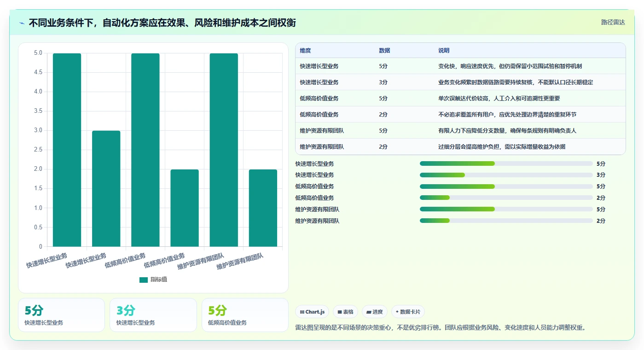Click the 说明 column header
644x350 pixels.
click(444, 51)
